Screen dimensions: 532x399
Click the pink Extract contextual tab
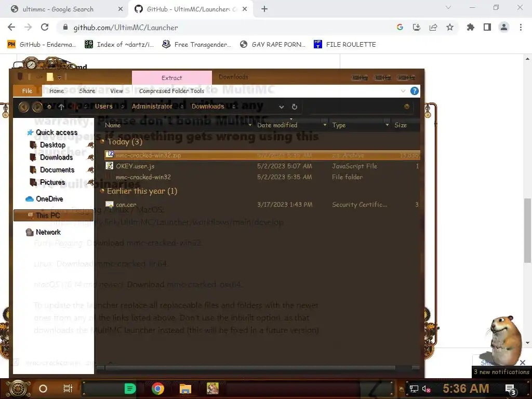click(171, 78)
